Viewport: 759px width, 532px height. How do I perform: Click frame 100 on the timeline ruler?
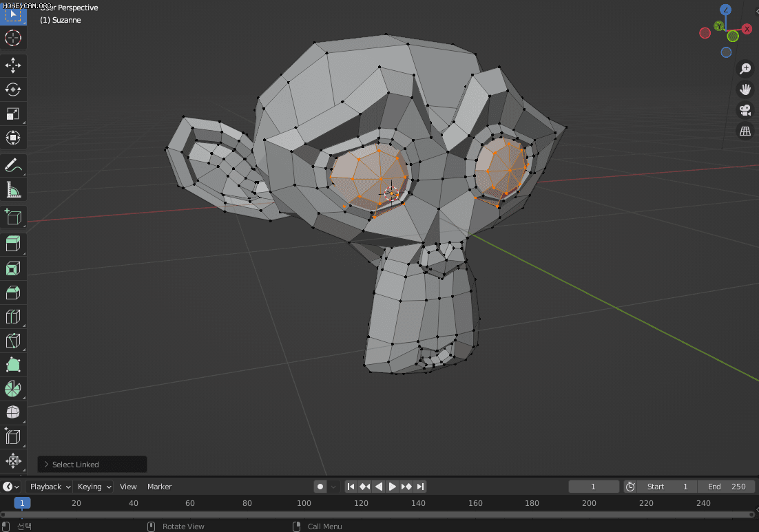click(x=304, y=503)
